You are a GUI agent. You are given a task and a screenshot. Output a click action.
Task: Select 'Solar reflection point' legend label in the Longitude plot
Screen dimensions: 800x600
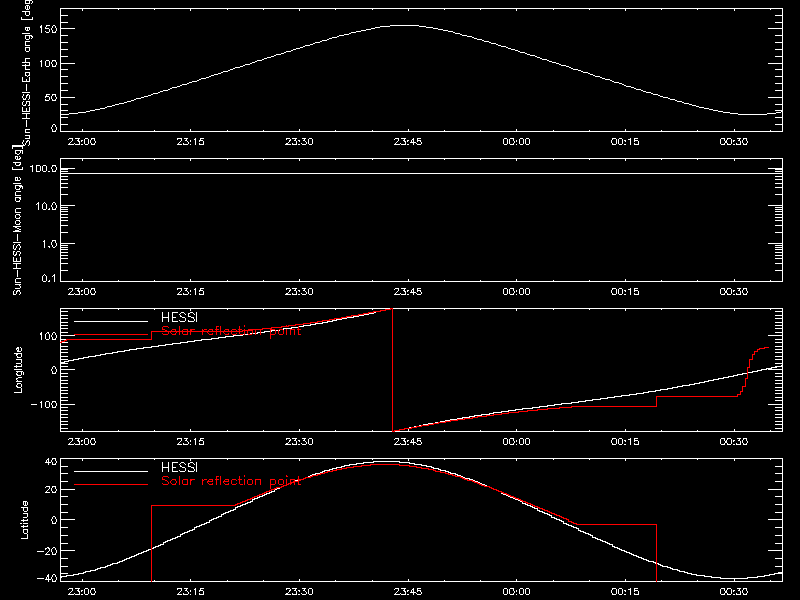click(x=231, y=331)
